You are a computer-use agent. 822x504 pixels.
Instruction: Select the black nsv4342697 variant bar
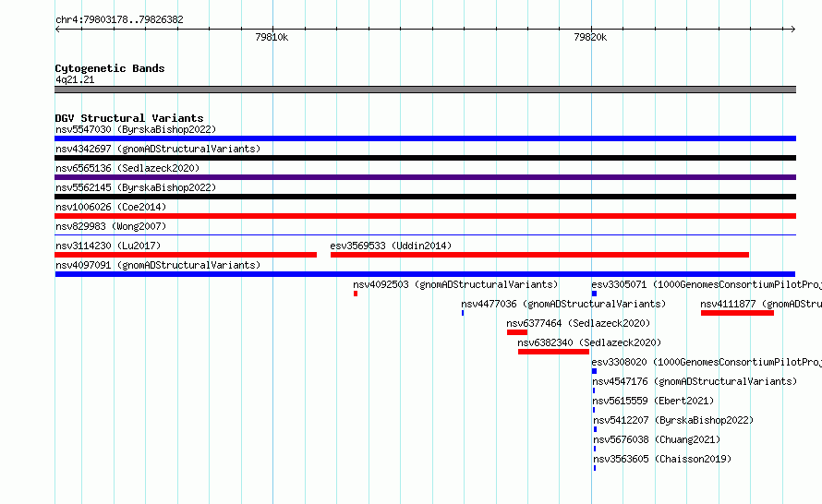[425, 158]
